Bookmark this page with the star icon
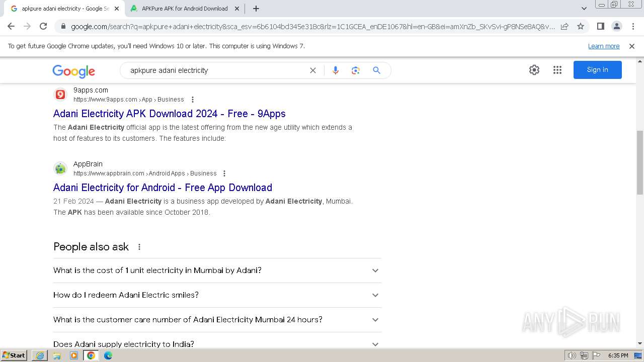 (x=581, y=26)
